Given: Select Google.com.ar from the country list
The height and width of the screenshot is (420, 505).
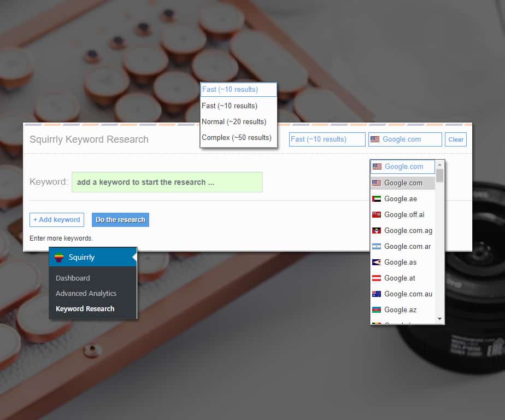Looking at the screenshot, I should 403,246.
